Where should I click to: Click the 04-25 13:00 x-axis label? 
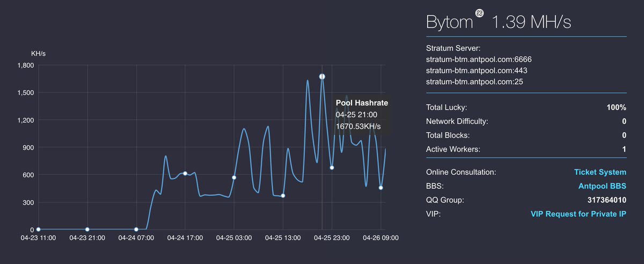click(x=283, y=237)
